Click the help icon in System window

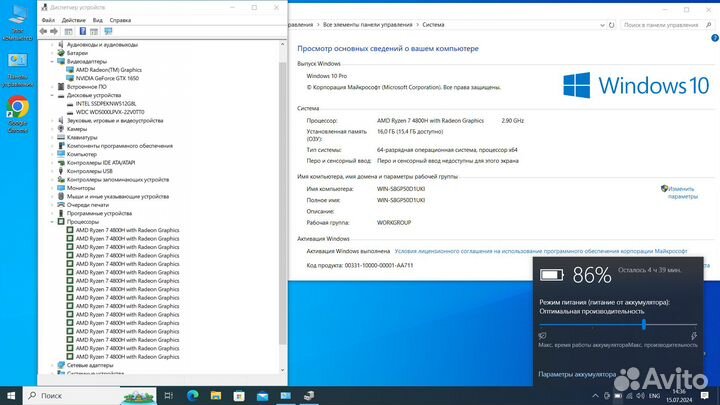pos(715,38)
